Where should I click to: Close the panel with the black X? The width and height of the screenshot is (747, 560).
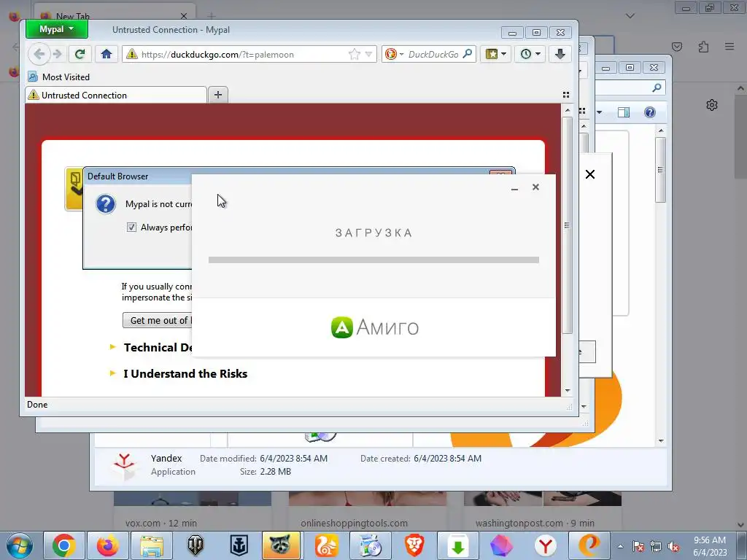(589, 174)
